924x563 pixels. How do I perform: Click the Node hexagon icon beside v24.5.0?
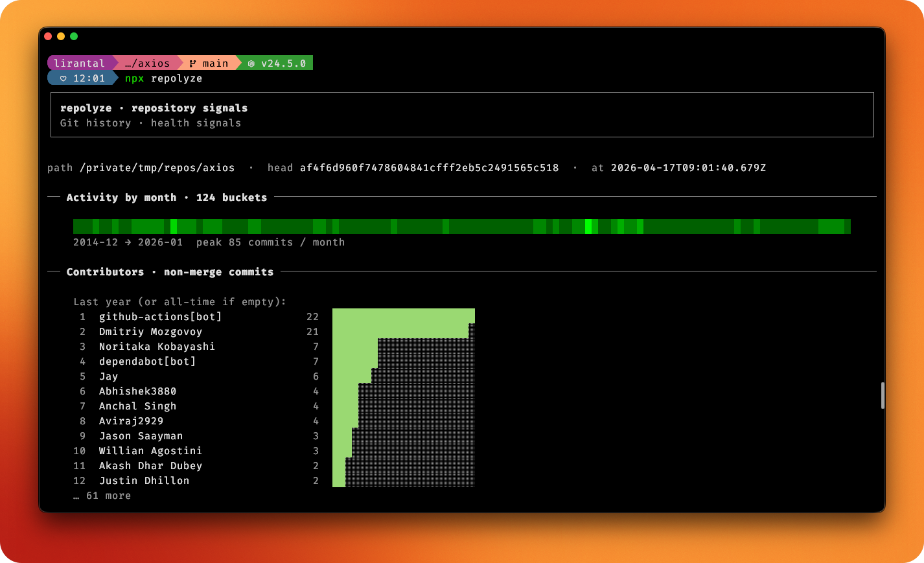(x=251, y=63)
